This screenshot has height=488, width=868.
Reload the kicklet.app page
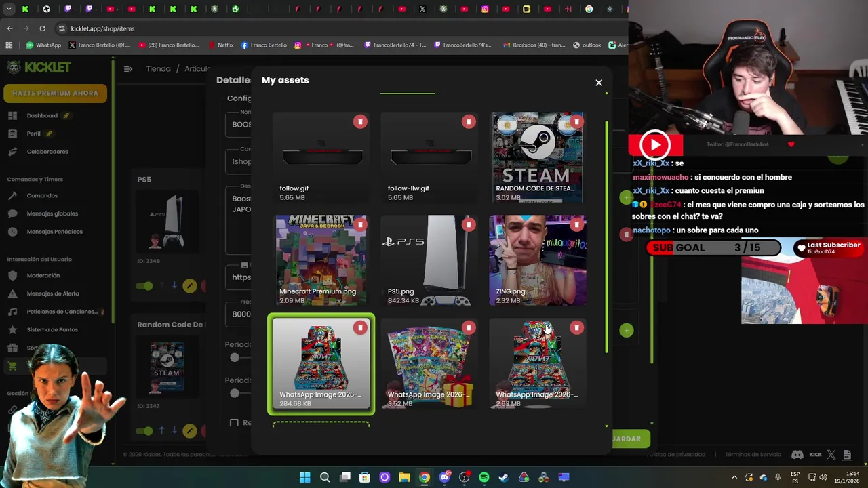42,28
